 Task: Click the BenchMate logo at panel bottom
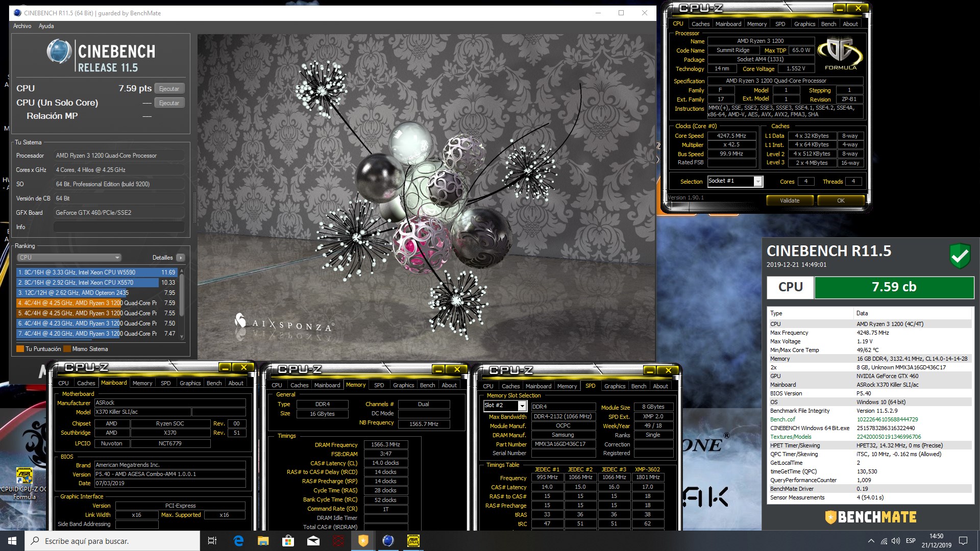click(870, 517)
